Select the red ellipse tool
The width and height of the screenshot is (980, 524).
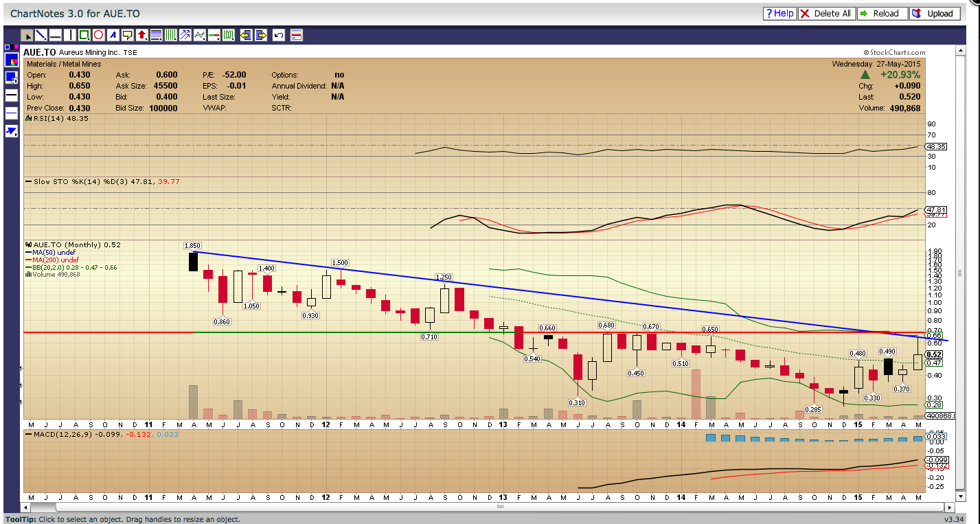tap(98, 35)
